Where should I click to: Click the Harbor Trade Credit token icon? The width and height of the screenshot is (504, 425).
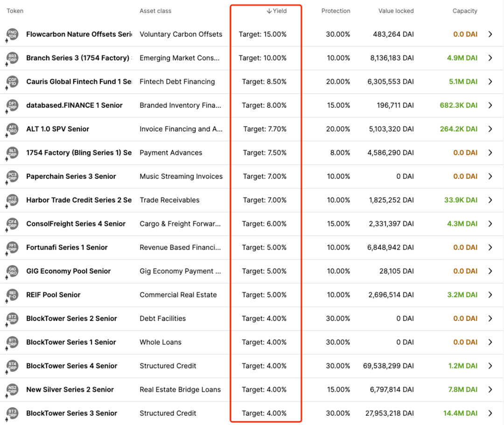click(13, 200)
